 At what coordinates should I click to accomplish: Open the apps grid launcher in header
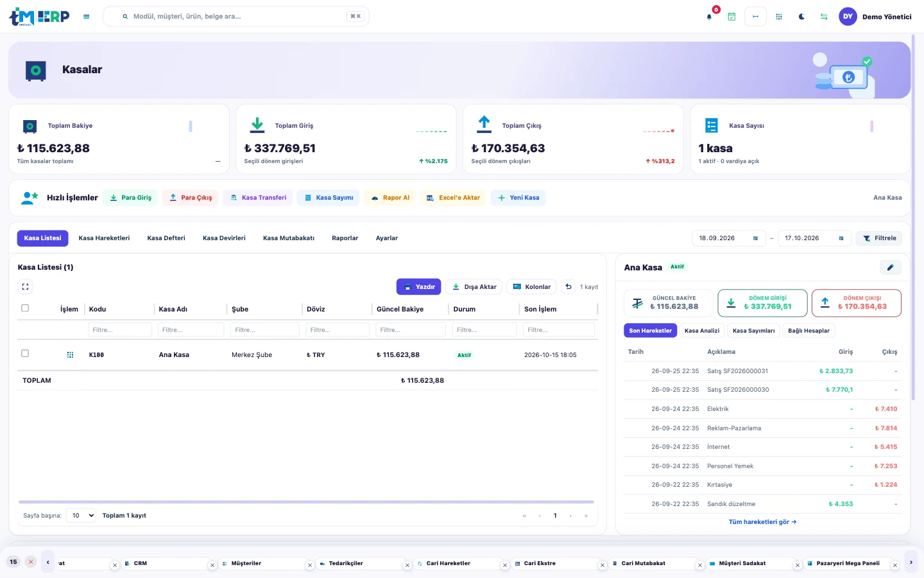[x=779, y=17]
